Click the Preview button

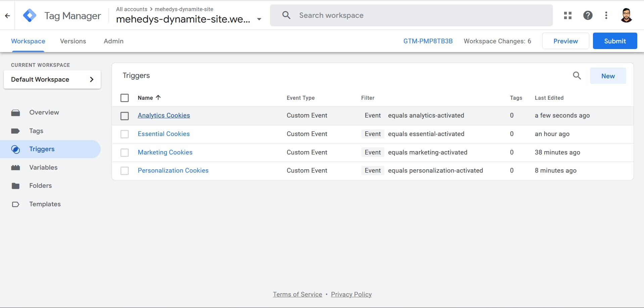[x=565, y=41]
